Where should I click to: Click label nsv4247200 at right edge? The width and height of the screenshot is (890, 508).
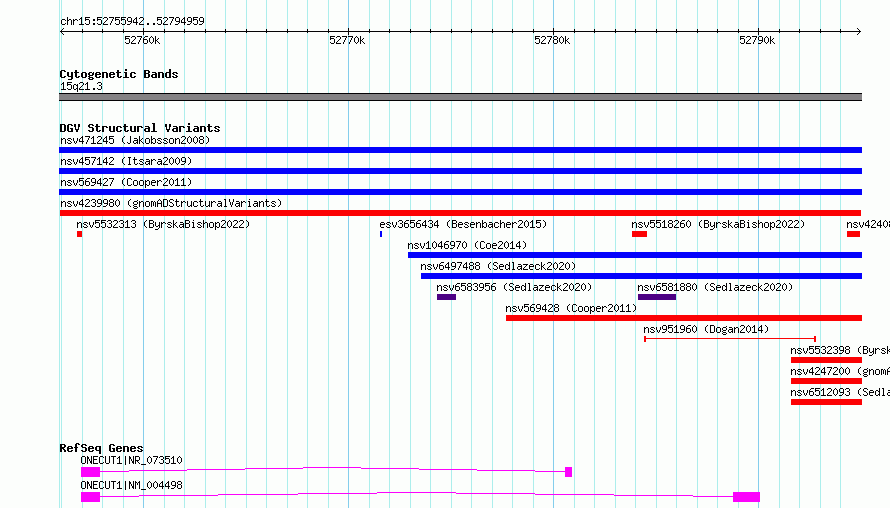point(840,371)
